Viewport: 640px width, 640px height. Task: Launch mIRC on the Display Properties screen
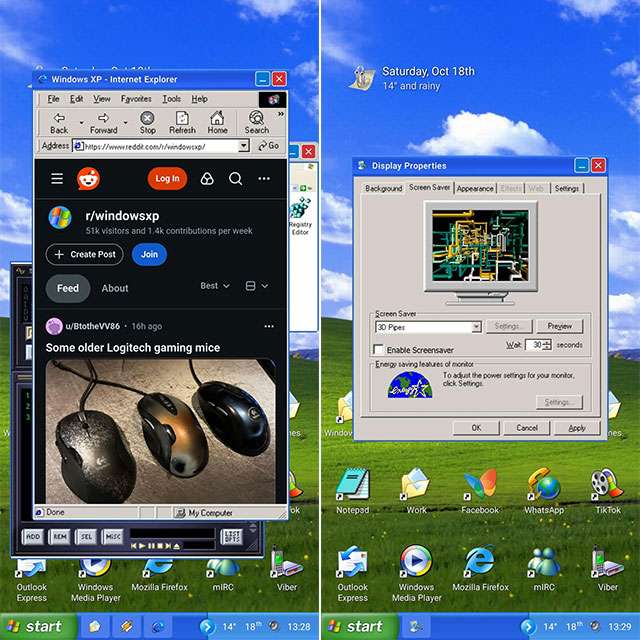(544, 569)
